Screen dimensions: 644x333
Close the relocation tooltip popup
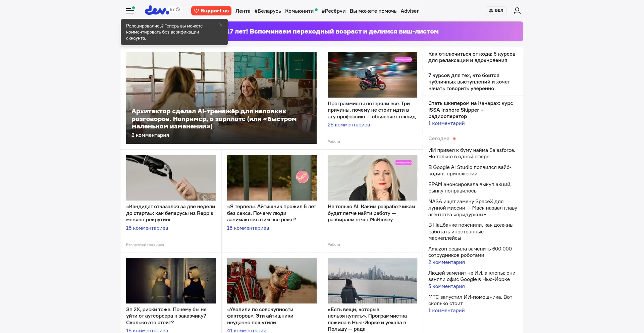click(x=221, y=25)
